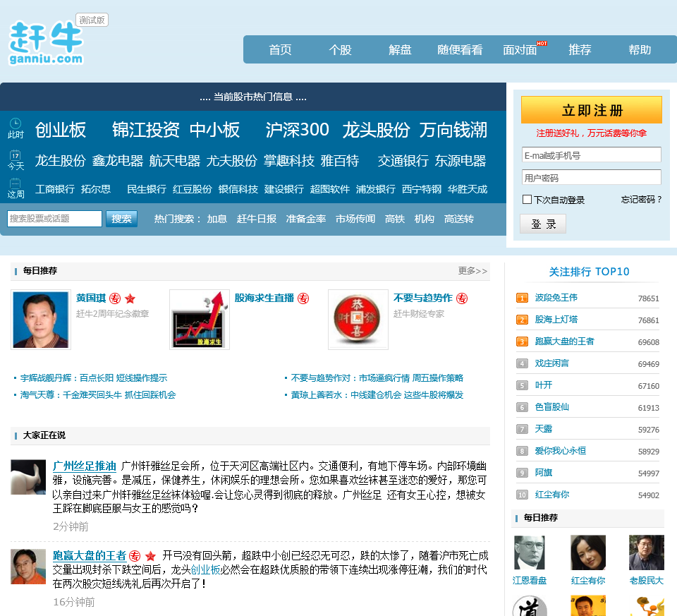
Task: Open the 随便看看 nav tab
Action: 460,49
